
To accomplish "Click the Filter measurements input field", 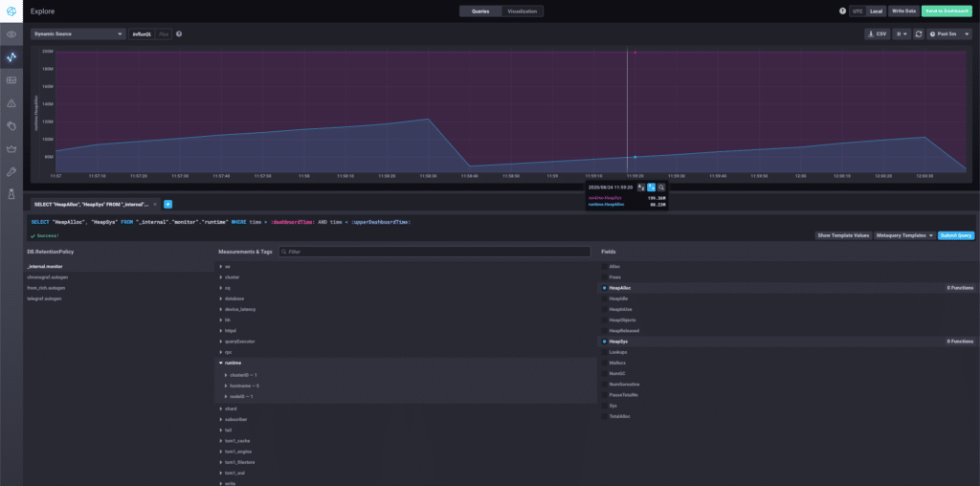I will [x=434, y=252].
